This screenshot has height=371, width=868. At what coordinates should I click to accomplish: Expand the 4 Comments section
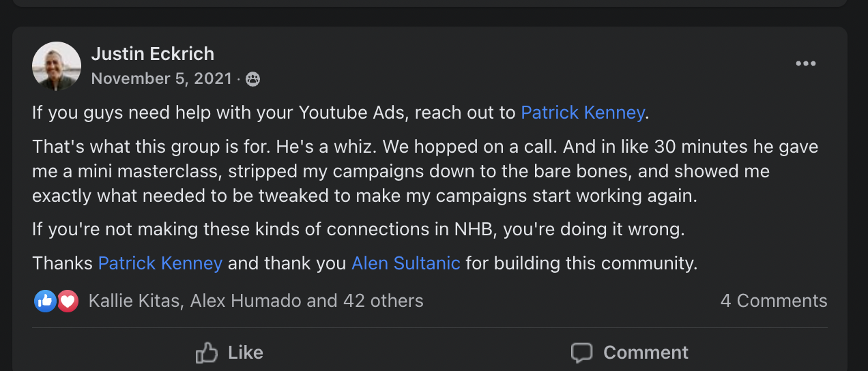(773, 301)
